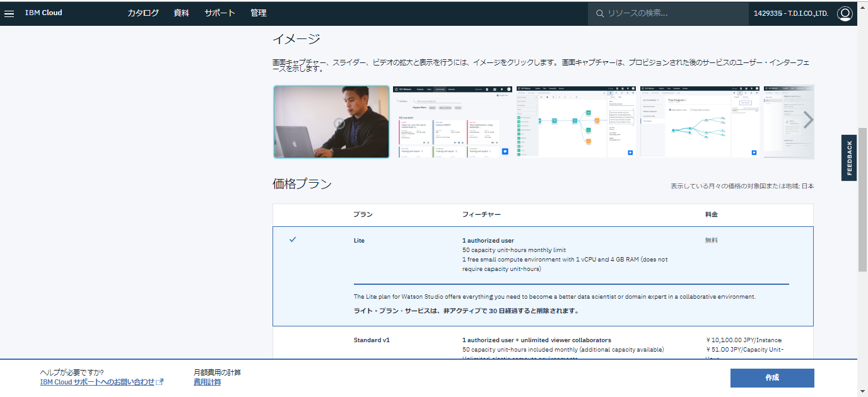The height and width of the screenshot is (397, 868).
Task: Play the video in first thumbnail
Action: coord(339,124)
